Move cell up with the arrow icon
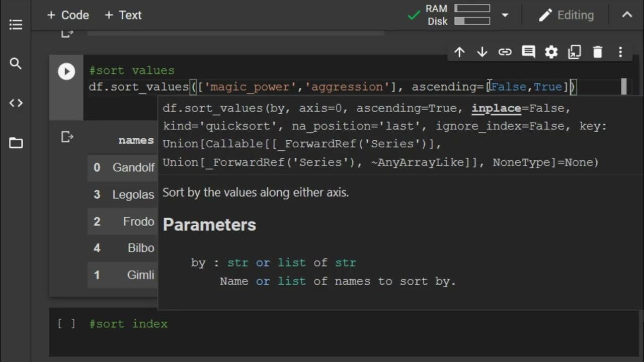Screen dimensions: 644x362 (x=459, y=52)
